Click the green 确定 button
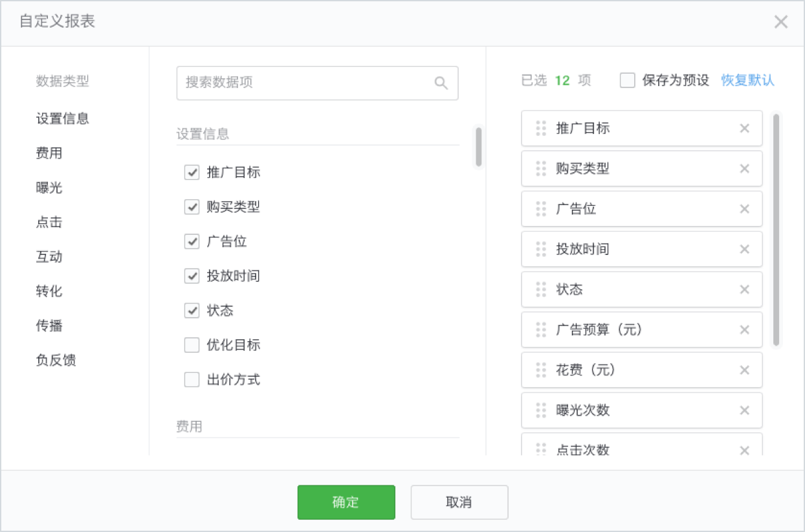The height and width of the screenshot is (532, 805). pos(346,502)
